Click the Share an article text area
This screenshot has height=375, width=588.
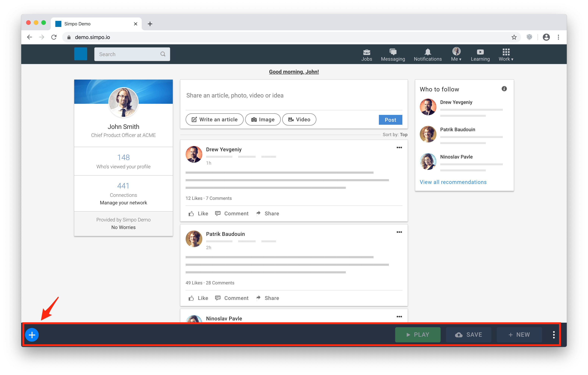point(294,95)
